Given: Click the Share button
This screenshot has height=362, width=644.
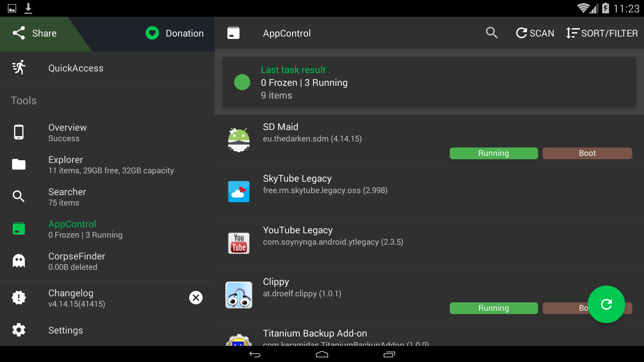Looking at the screenshot, I should 35,33.
